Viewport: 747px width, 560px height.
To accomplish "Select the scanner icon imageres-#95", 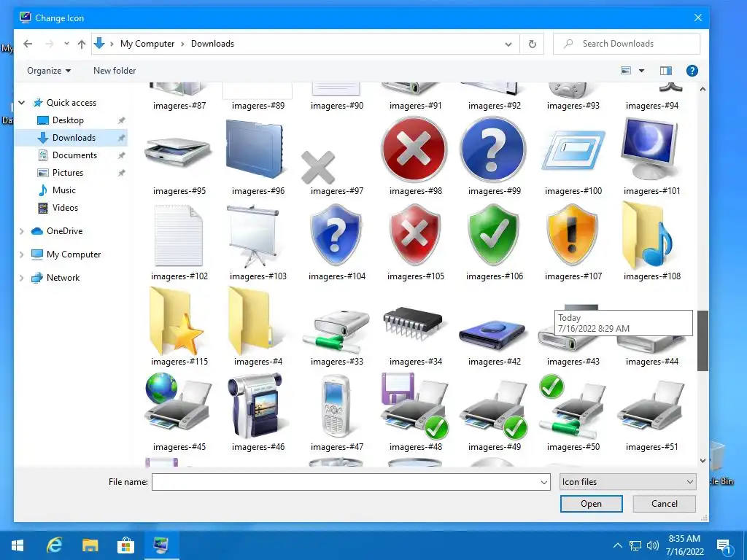I will click(x=178, y=152).
